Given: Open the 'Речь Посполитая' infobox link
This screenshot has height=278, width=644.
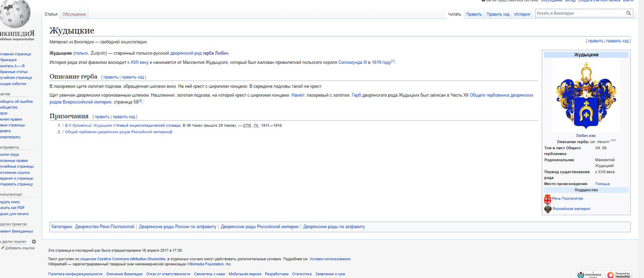Looking at the screenshot, I should point(567,199).
